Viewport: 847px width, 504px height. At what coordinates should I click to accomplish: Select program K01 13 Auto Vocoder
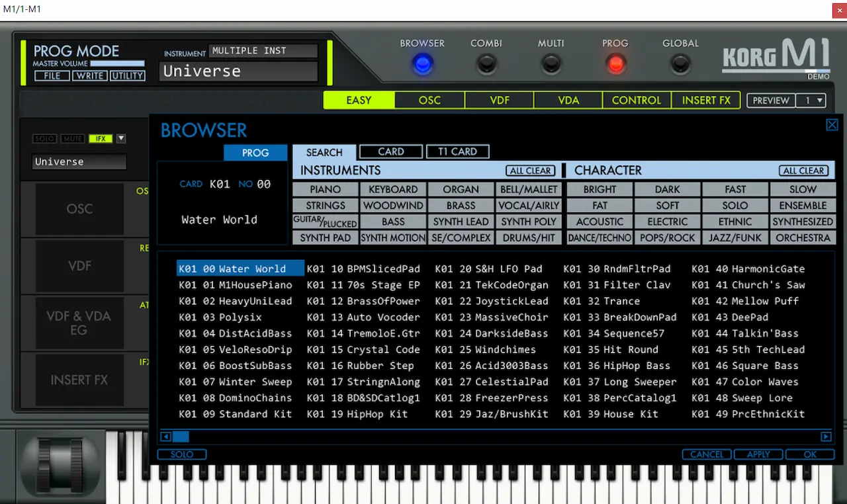(x=363, y=317)
